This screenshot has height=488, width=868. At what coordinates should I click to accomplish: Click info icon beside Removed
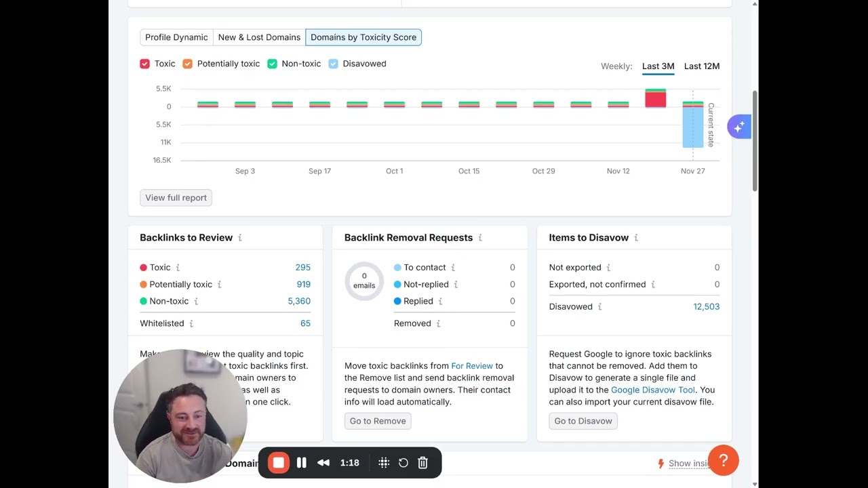438,324
